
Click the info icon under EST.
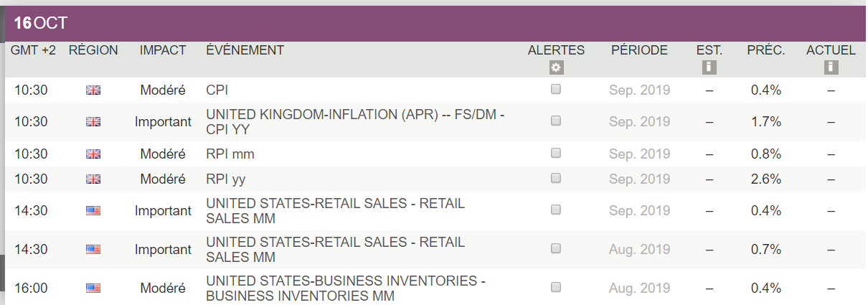pos(709,67)
